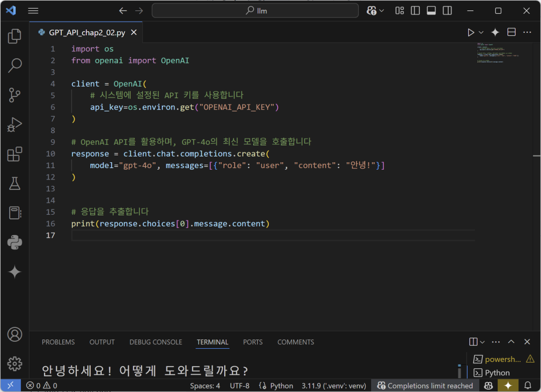The width and height of the screenshot is (541, 392).
Task: Expand the dropdown arrow beside the Run button
Action: click(x=481, y=33)
